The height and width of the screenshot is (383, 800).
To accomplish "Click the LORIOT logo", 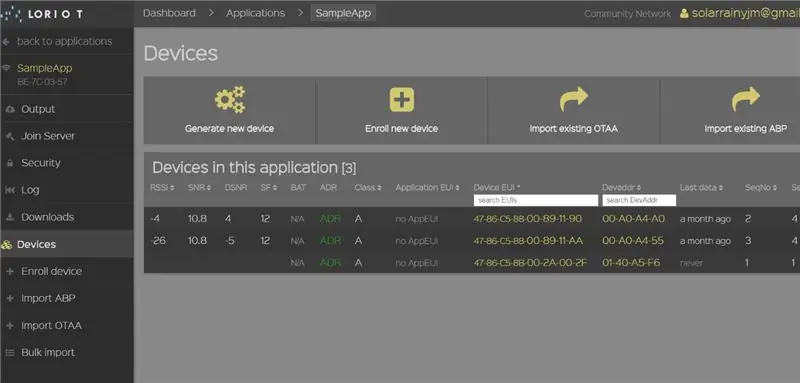I will coord(42,14).
